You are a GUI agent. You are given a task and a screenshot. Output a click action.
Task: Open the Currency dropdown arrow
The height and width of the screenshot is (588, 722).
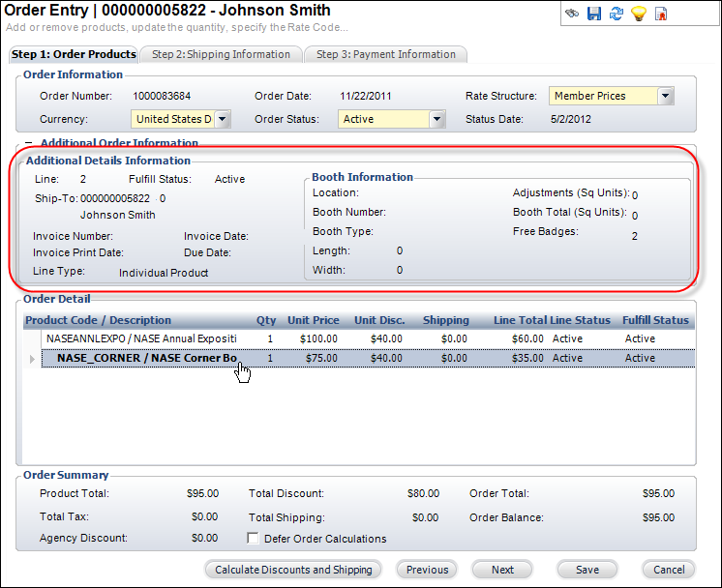pos(223,119)
